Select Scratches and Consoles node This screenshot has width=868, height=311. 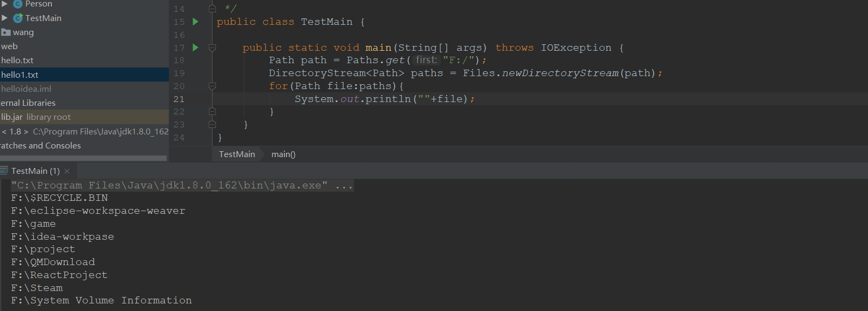40,146
